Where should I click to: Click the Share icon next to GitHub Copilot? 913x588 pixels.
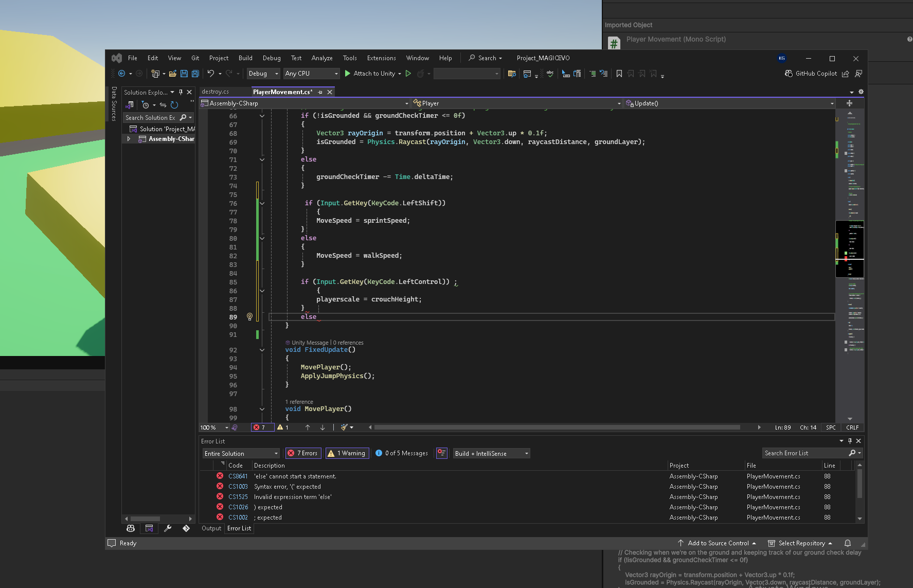tap(845, 74)
